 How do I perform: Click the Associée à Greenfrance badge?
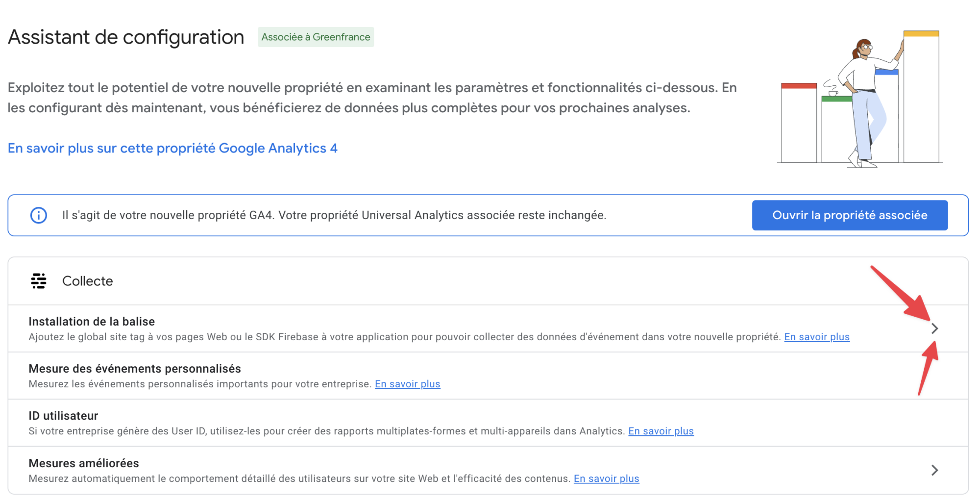(316, 37)
